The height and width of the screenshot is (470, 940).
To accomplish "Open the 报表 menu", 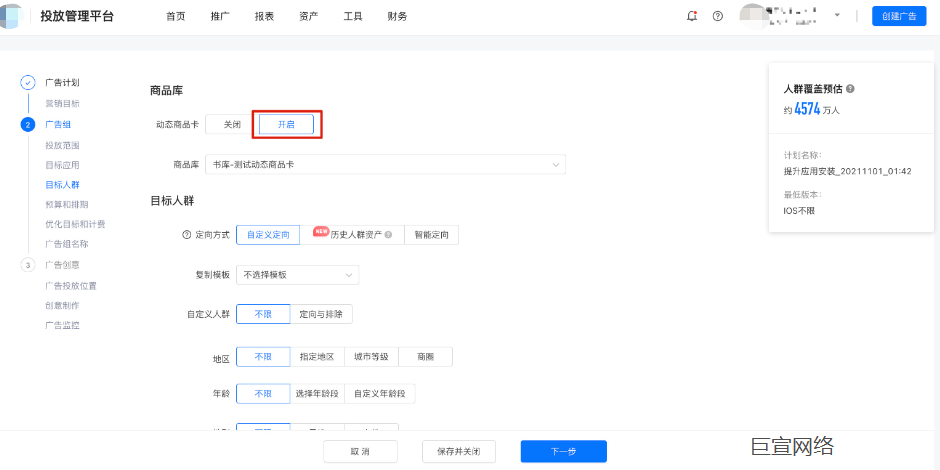I will (x=264, y=17).
